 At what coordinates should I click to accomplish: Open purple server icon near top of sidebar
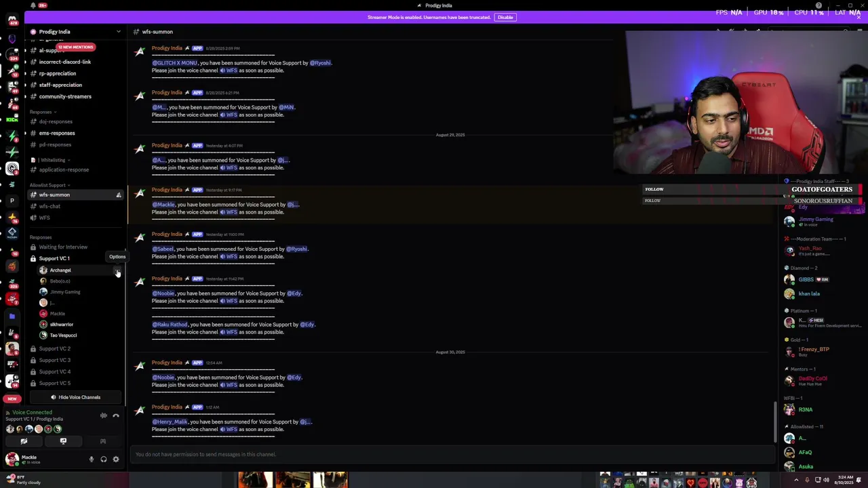pos(12,39)
